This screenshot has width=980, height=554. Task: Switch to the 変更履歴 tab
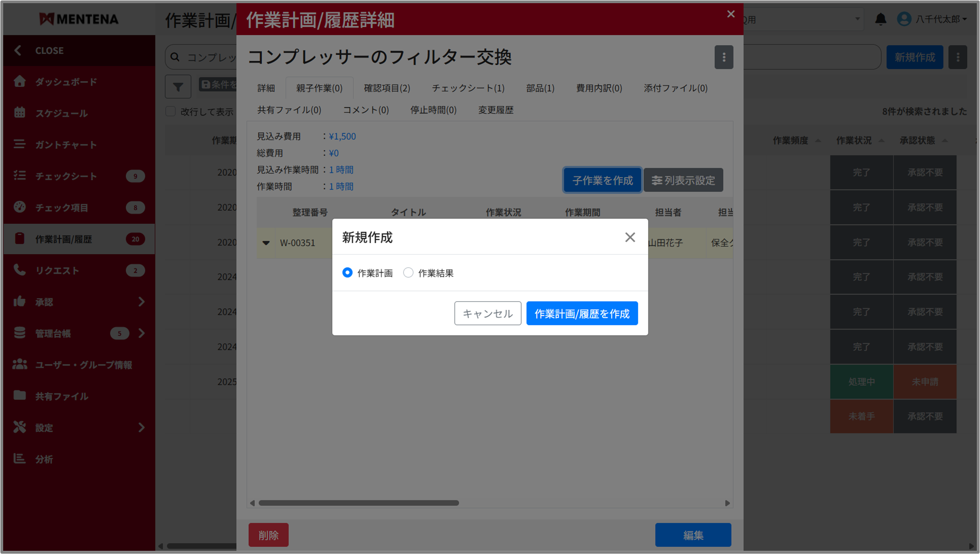click(x=495, y=110)
